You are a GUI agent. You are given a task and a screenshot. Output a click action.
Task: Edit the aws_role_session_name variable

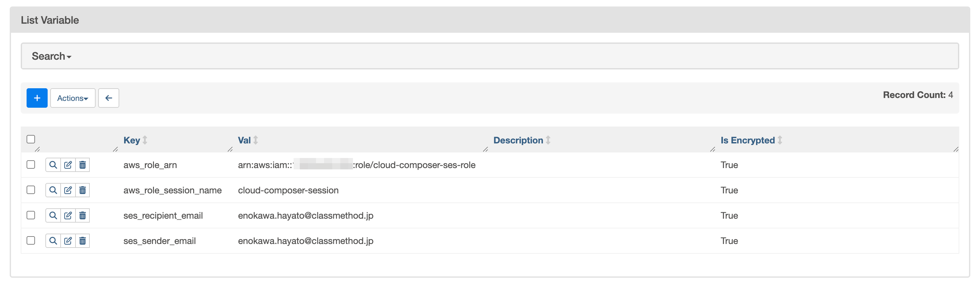[x=68, y=190]
